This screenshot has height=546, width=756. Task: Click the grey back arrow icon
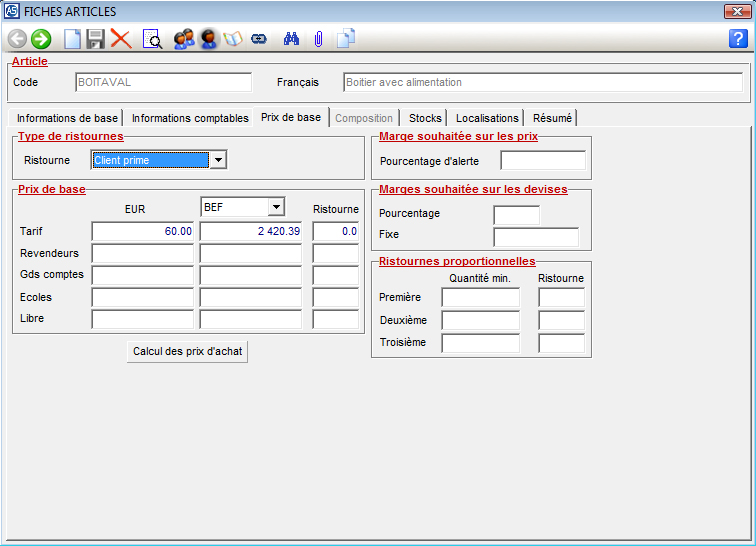17,39
